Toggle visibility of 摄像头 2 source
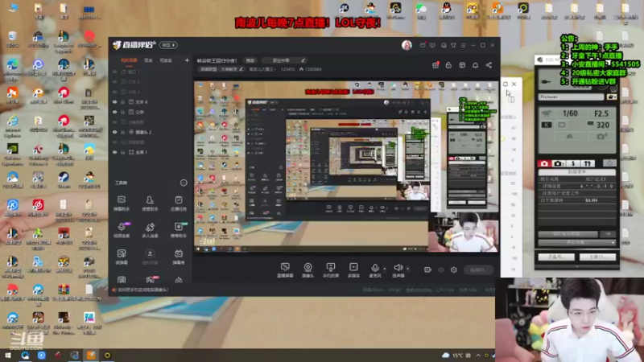 114,132
